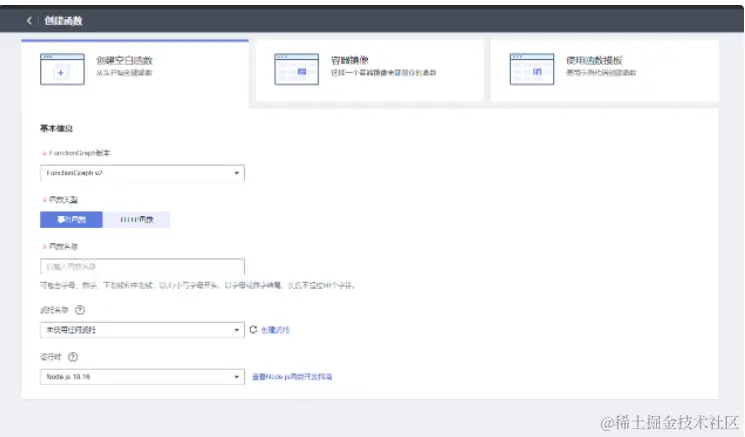
Task: Click the back arrow beside 创建函数
Action: (29, 20)
